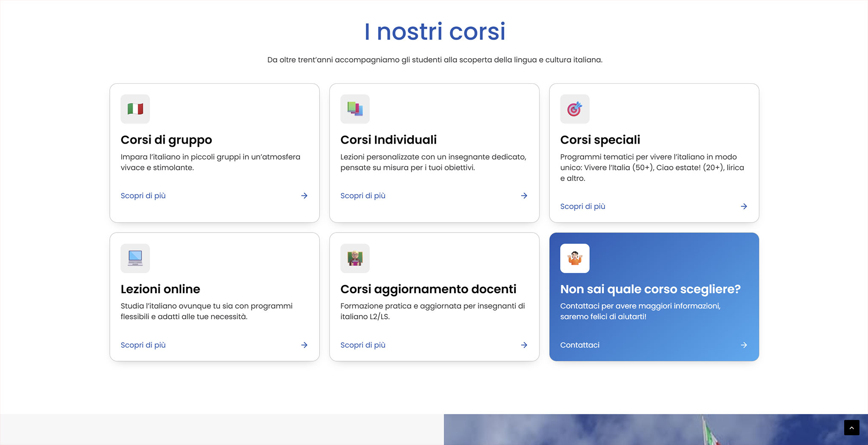The width and height of the screenshot is (868, 445).
Task: Click the stacked books icon
Action: click(355, 109)
